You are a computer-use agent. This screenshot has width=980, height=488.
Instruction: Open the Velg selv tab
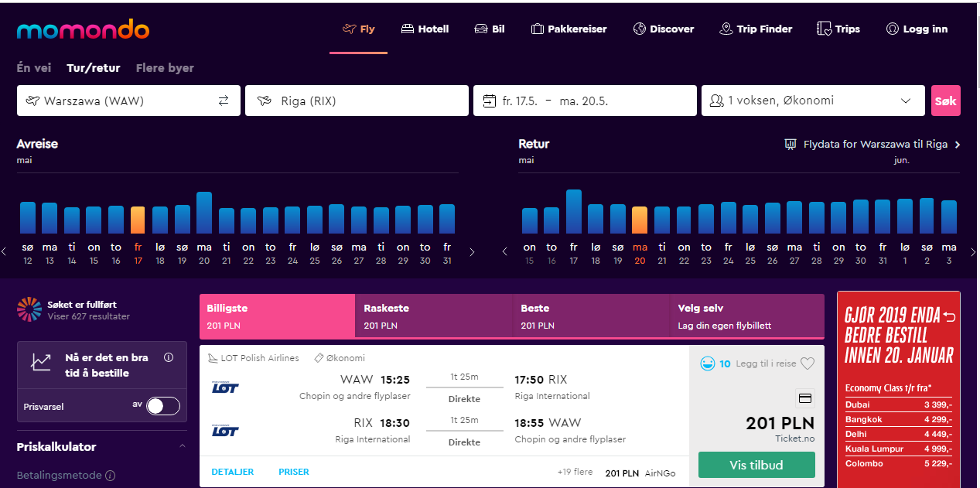pos(746,316)
